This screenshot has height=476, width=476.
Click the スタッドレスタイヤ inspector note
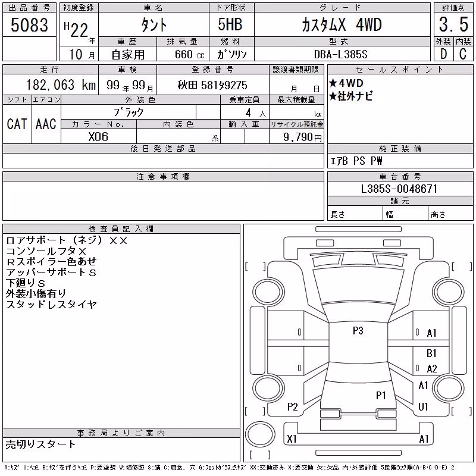(51, 305)
